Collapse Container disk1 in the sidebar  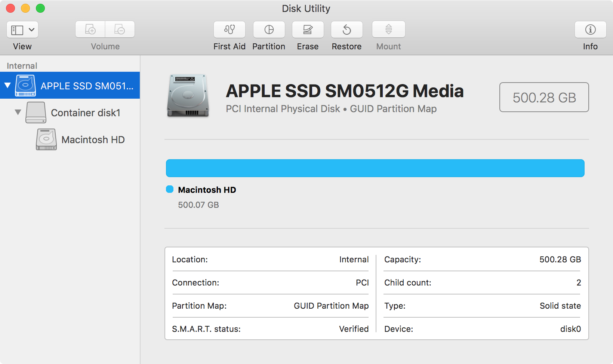coord(17,112)
